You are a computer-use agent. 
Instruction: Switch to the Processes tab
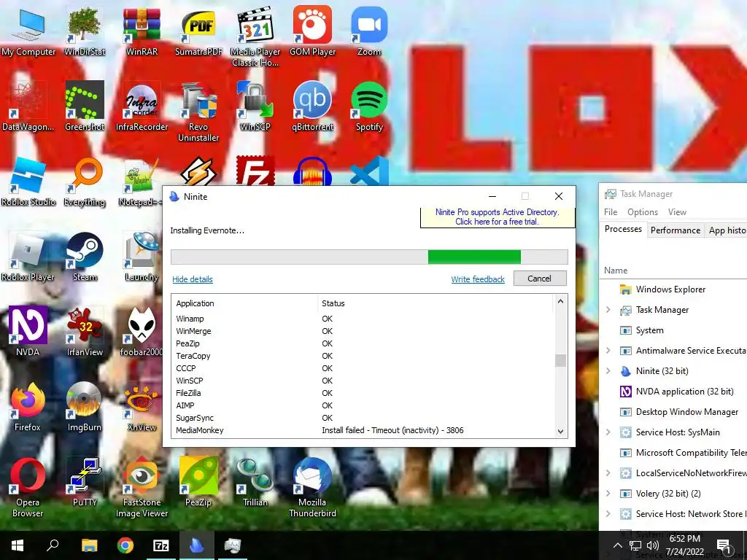point(623,229)
